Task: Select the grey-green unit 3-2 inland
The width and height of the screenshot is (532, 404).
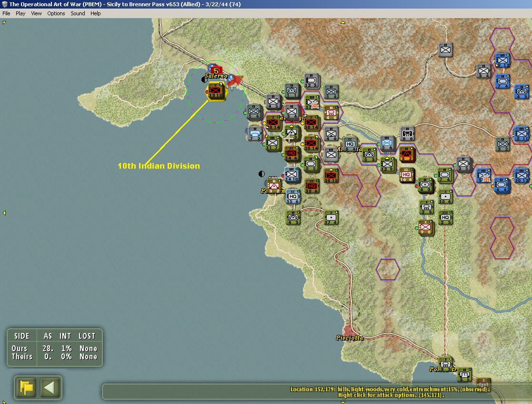Action: (503, 144)
